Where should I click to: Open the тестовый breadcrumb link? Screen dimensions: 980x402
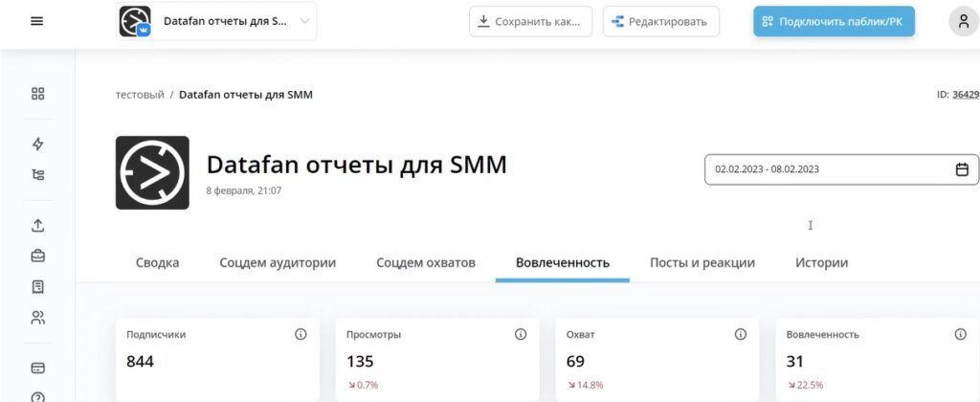[140, 95]
